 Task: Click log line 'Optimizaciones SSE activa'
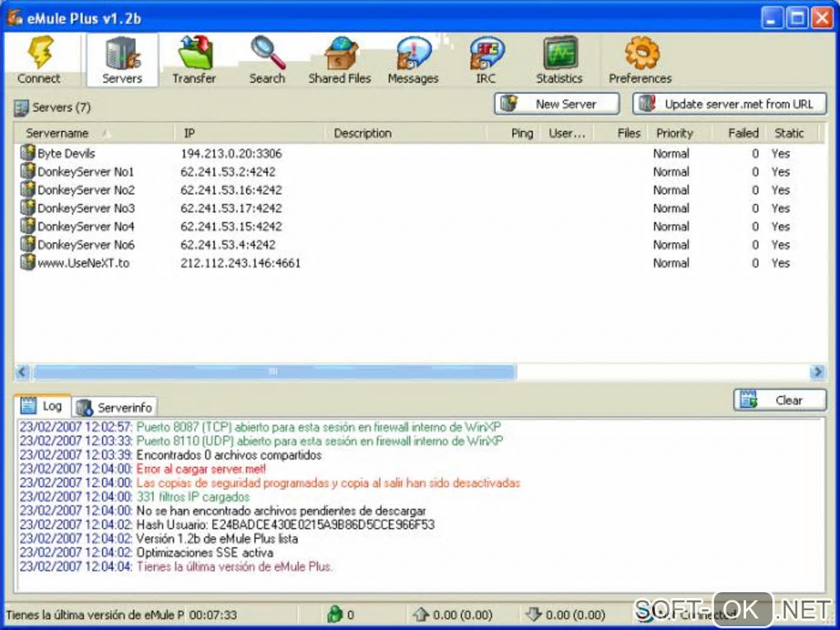pos(204,553)
